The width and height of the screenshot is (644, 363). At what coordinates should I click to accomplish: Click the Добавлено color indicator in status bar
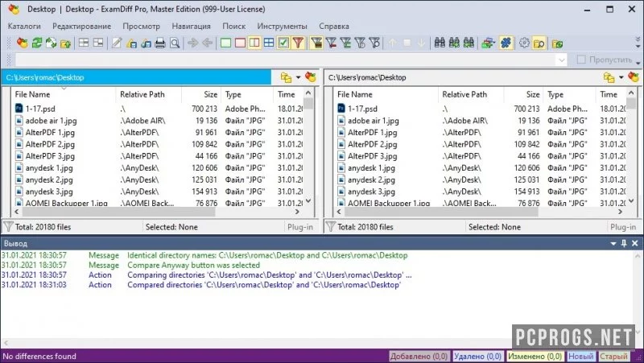click(x=419, y=356)
